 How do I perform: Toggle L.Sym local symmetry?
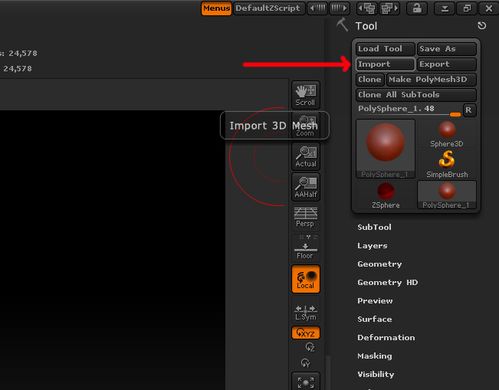pyautogui.click(x=306, y=313)
